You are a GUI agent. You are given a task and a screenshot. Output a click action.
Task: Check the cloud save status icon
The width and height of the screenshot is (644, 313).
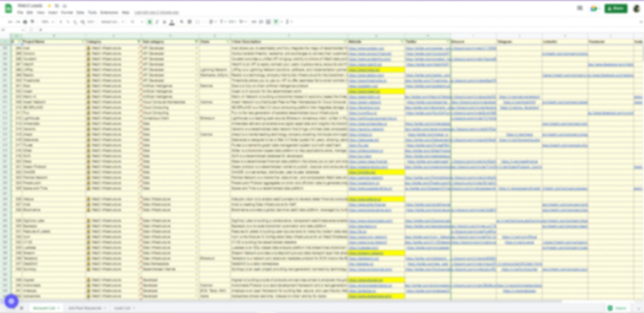65,6
